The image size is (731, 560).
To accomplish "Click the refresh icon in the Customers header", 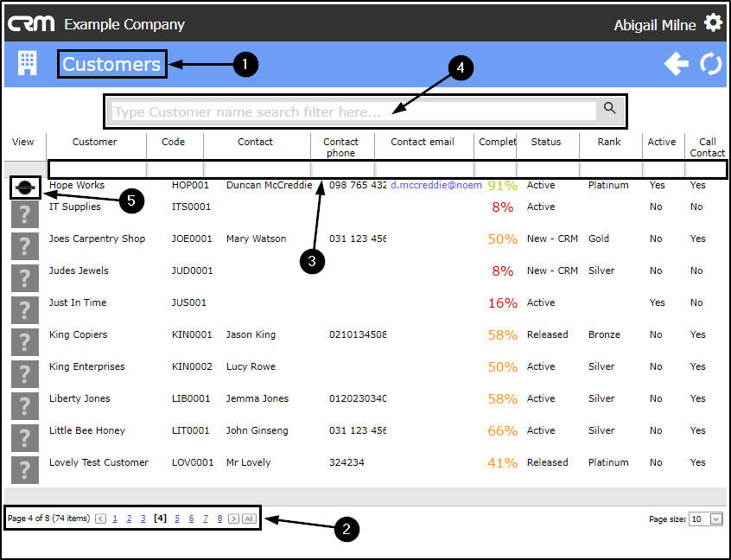I will (710, 64).
